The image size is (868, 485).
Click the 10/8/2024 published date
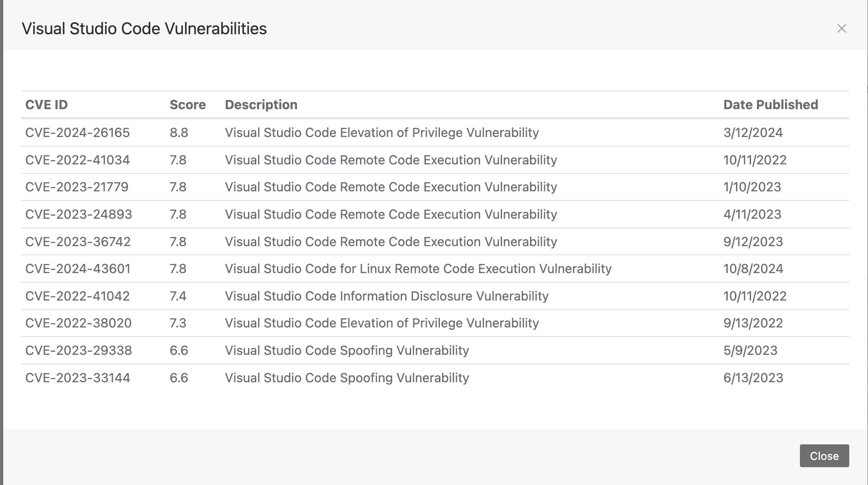[753, 269]
